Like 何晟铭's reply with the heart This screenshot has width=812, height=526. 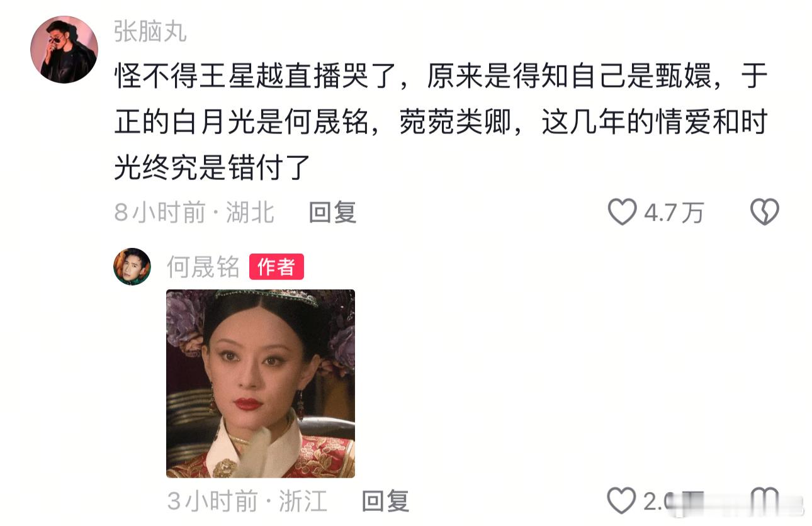click(622, 501)
